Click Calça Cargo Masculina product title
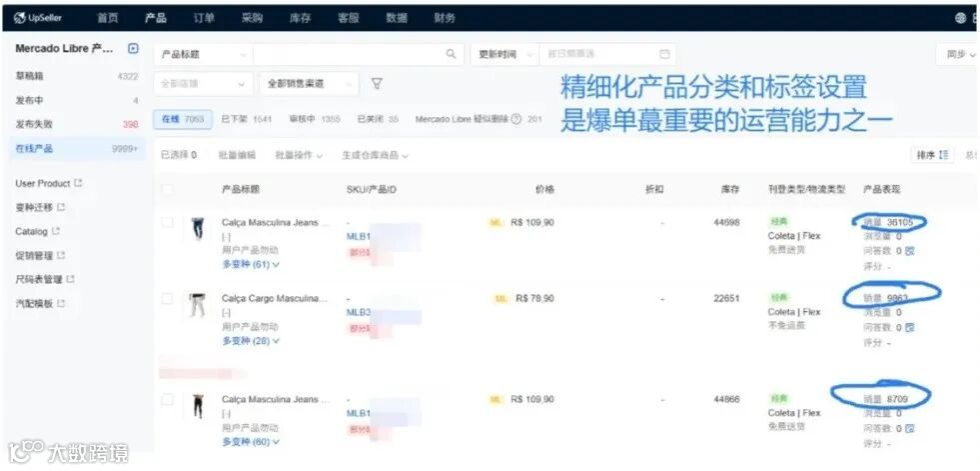Viewport: 980px width, 471px height. (275, 298)
